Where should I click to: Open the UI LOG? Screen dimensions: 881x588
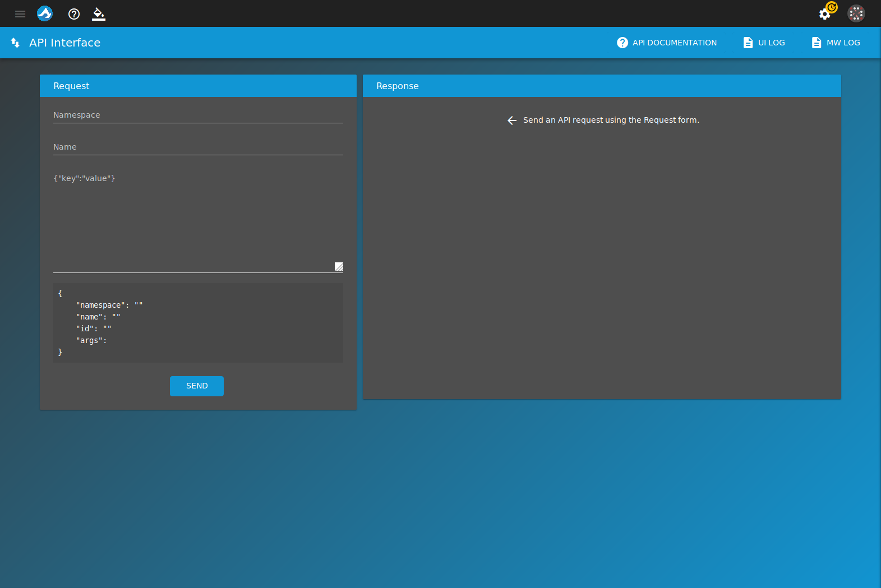[x=764, y=43]
